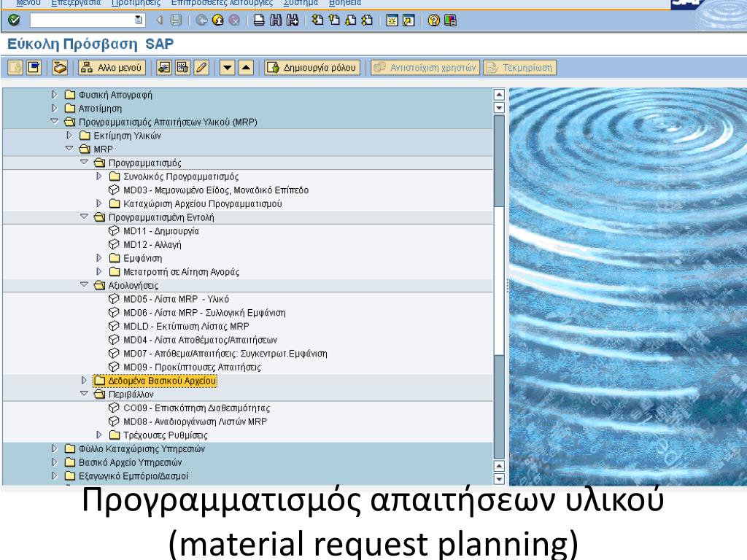Select 'CO09 - Επισκόπηση Διαθεσιμότητας'
Screen dimensions: 747x560
coord(196,408)
